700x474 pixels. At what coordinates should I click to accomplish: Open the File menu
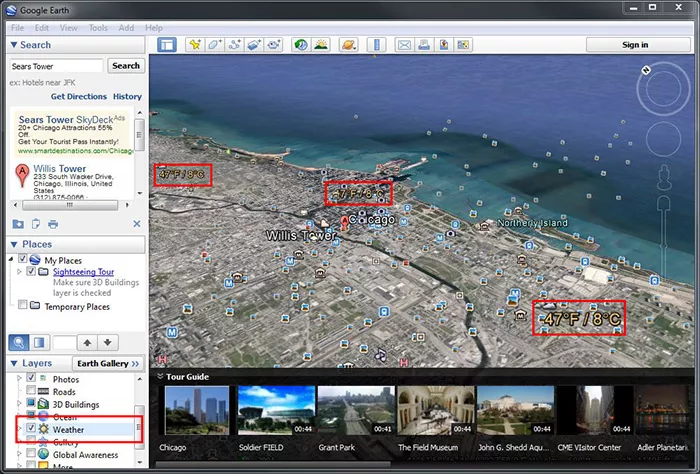tap(17, 28)
